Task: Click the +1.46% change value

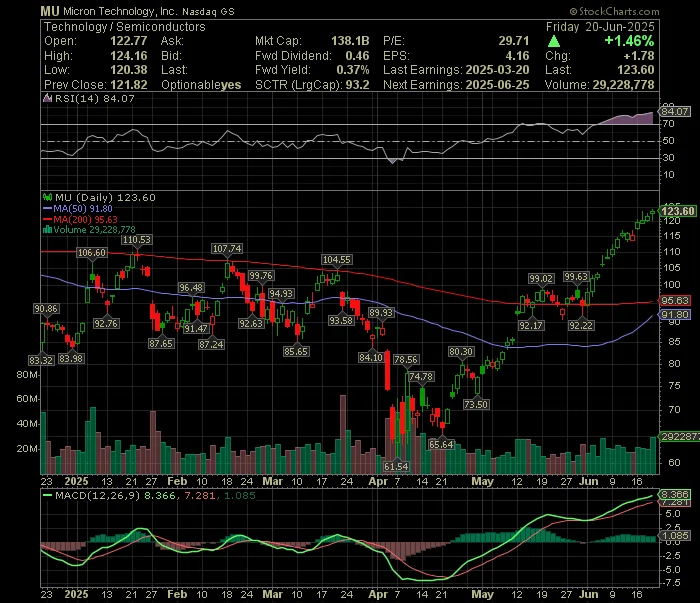Action: pyautogui.click(x=629, y=41)
